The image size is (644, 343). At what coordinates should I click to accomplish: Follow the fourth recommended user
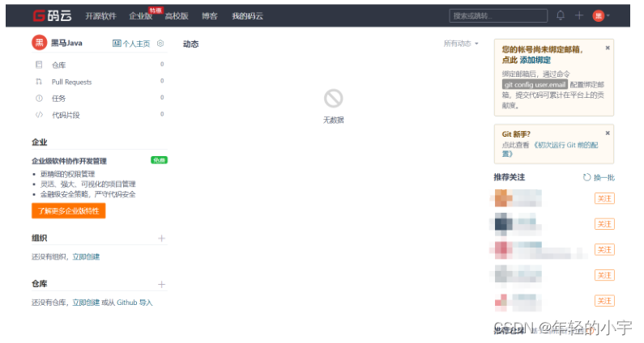pos(604,275)
